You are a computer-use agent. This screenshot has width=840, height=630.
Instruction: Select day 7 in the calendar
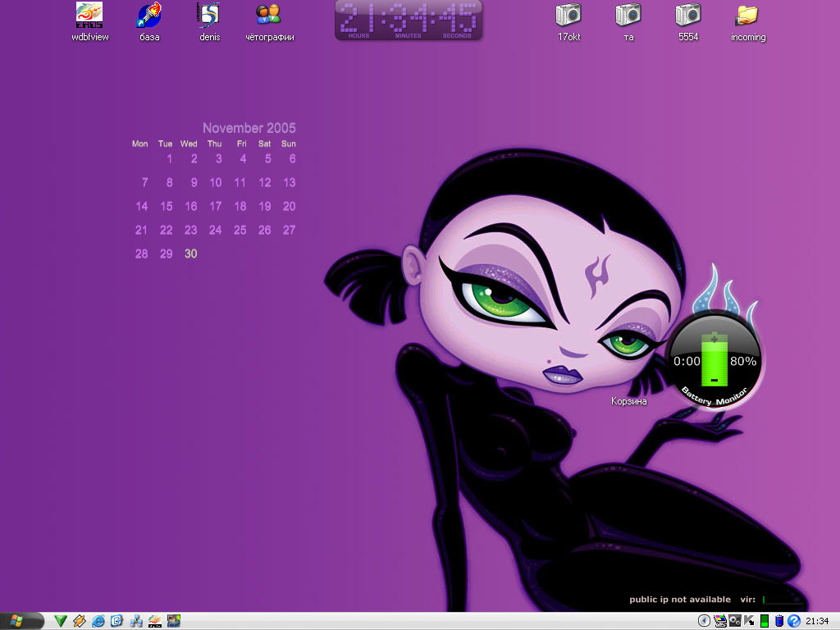[x=144, y=183]
